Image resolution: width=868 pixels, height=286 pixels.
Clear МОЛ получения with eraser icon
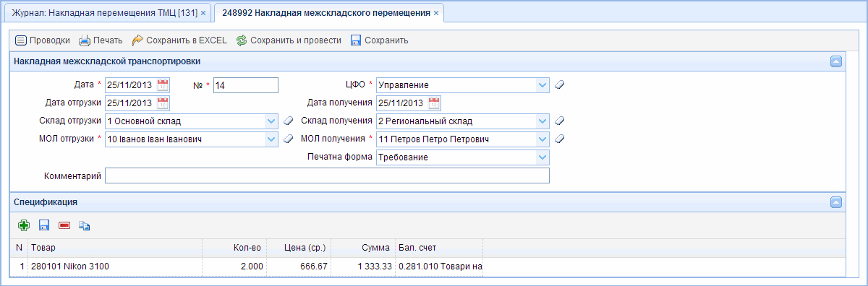558,139
